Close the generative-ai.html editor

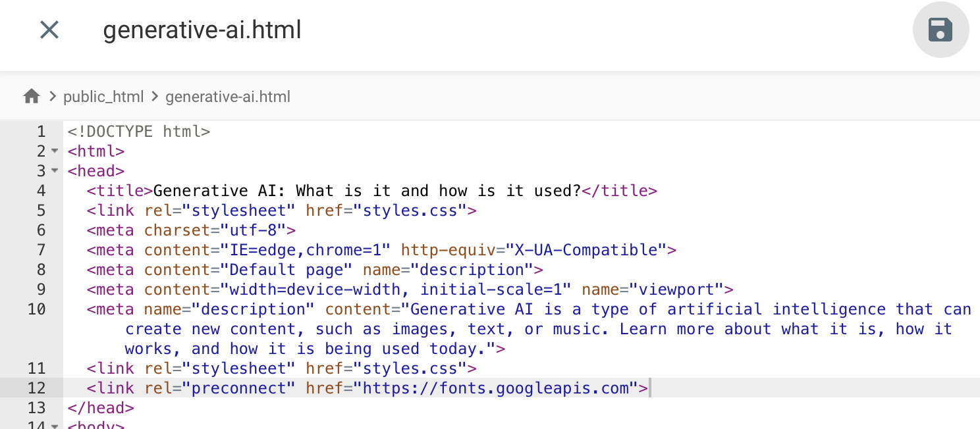[x=49, y=30]
